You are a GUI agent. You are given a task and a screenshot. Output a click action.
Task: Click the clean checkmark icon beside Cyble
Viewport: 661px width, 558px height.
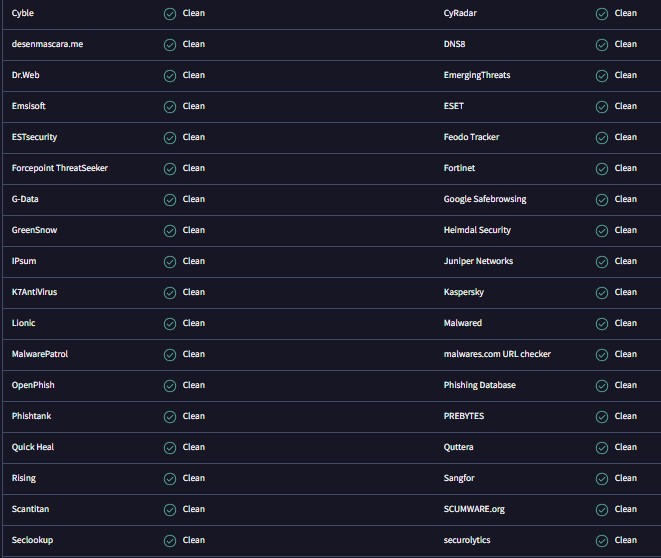tap(170, 14)
